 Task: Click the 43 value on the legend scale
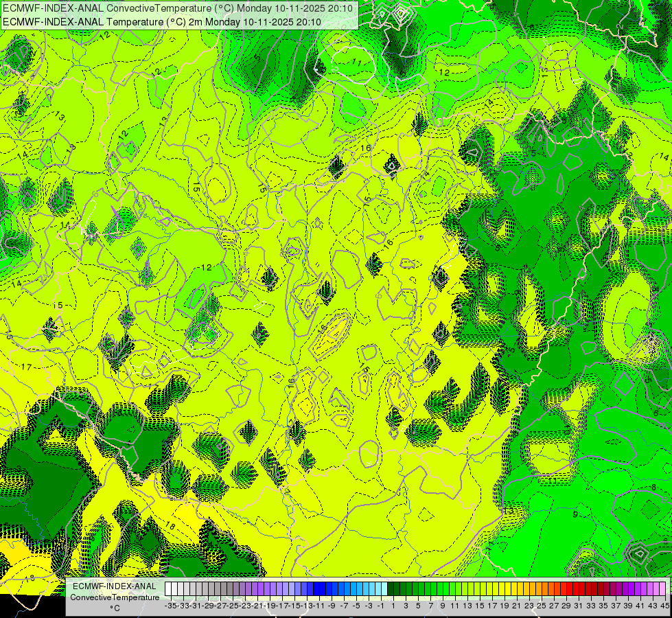coord(653,606)
